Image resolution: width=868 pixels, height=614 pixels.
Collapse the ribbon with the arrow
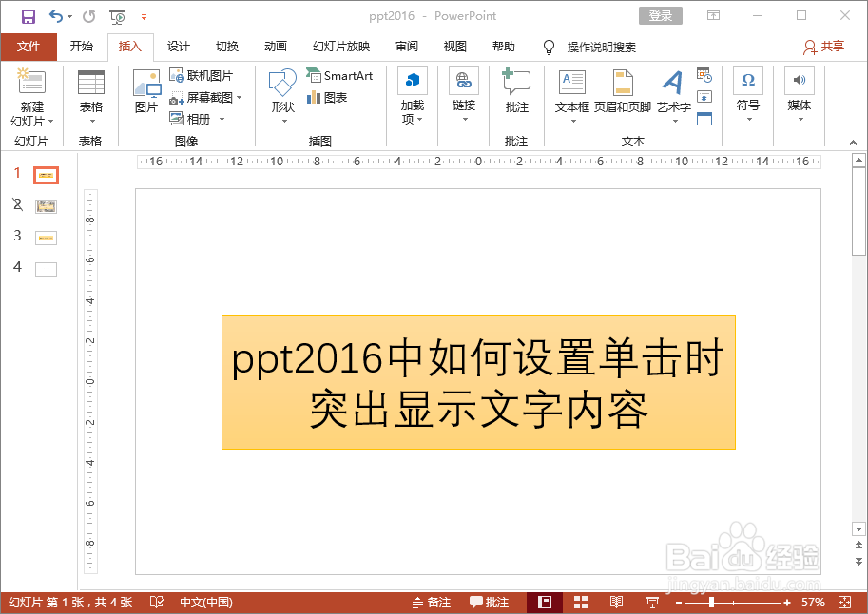[x=853, y=143]
